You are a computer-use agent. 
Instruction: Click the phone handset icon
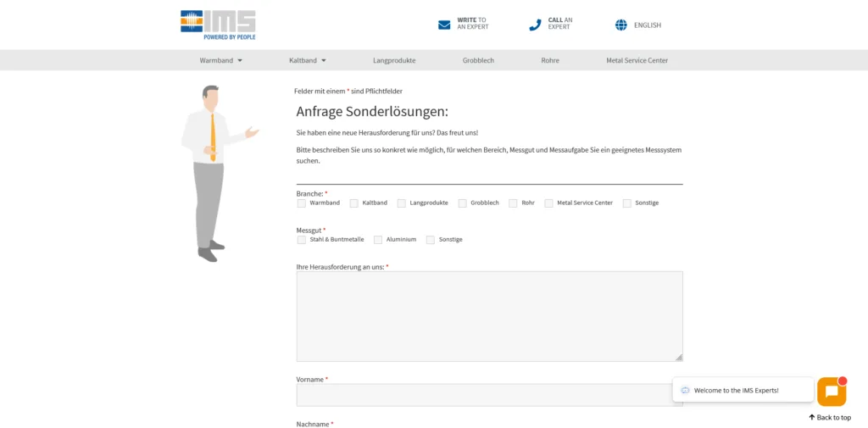pyautogui.click(x=535, y=25)
